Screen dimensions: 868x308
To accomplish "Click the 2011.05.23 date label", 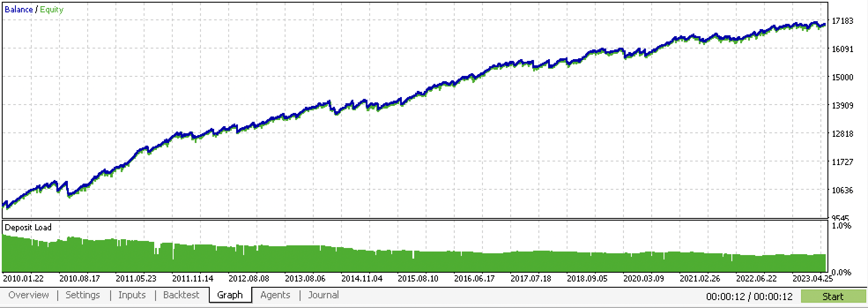I will tap(136, 279).
